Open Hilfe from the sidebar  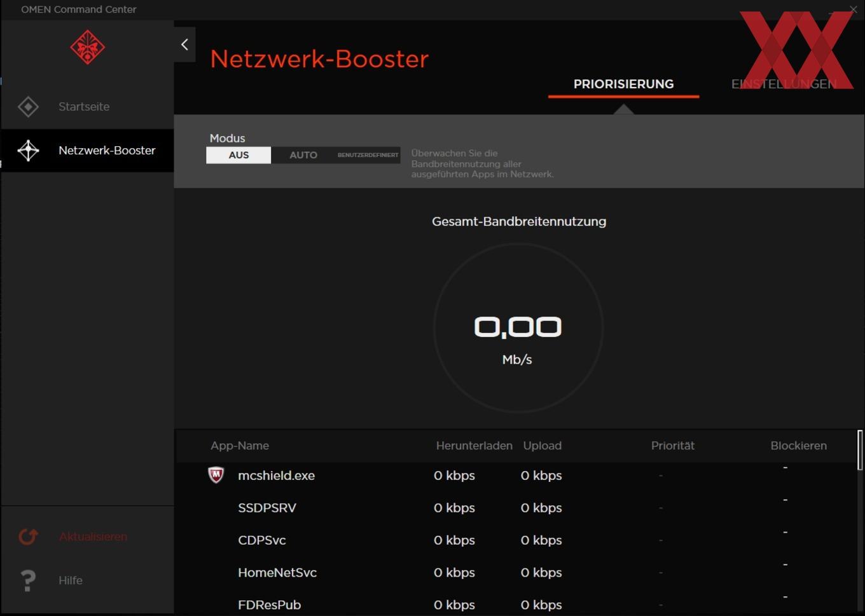click(x=71, y=580)
